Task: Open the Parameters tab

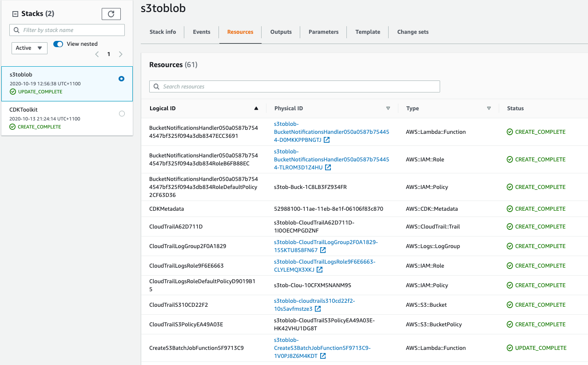Action: point(324,32)
